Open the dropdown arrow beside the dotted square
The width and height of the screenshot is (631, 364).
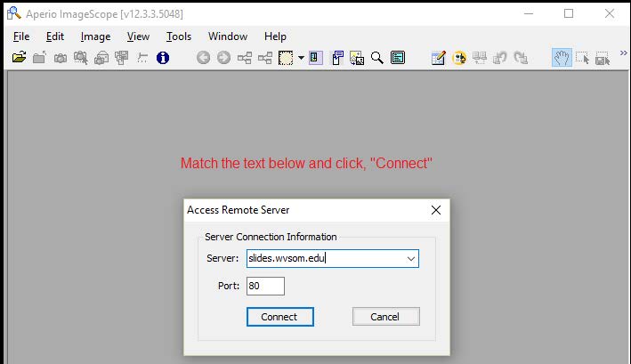point(301,58)
